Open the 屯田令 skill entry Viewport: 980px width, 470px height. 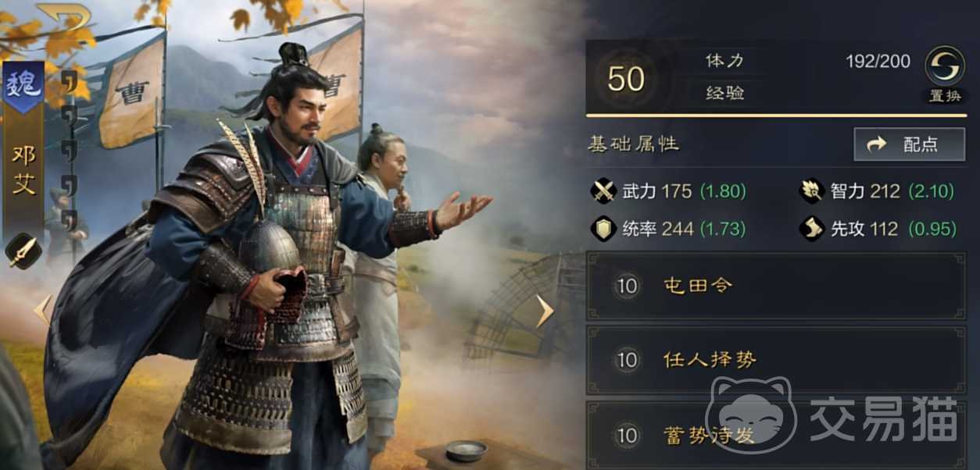776,286
